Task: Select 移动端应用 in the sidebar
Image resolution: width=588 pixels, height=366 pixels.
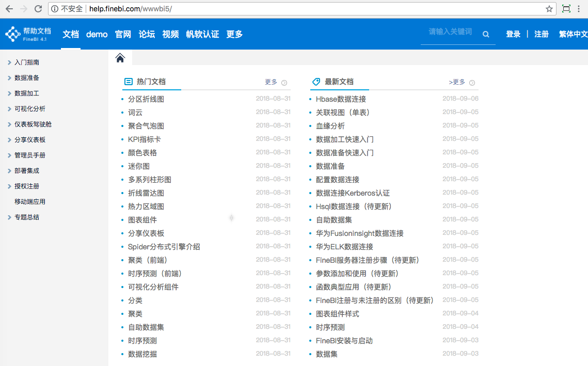Action: [x=30, y=202]
